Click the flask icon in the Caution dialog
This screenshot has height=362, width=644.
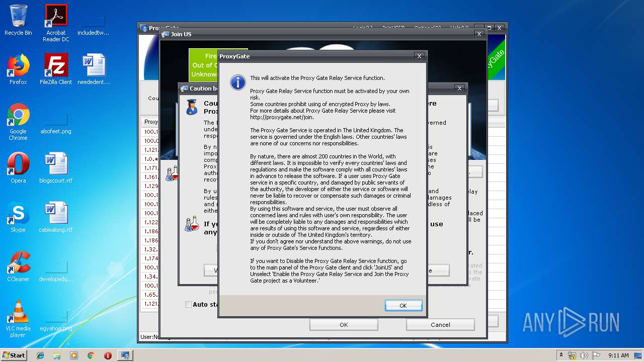[x=192, y=224]
